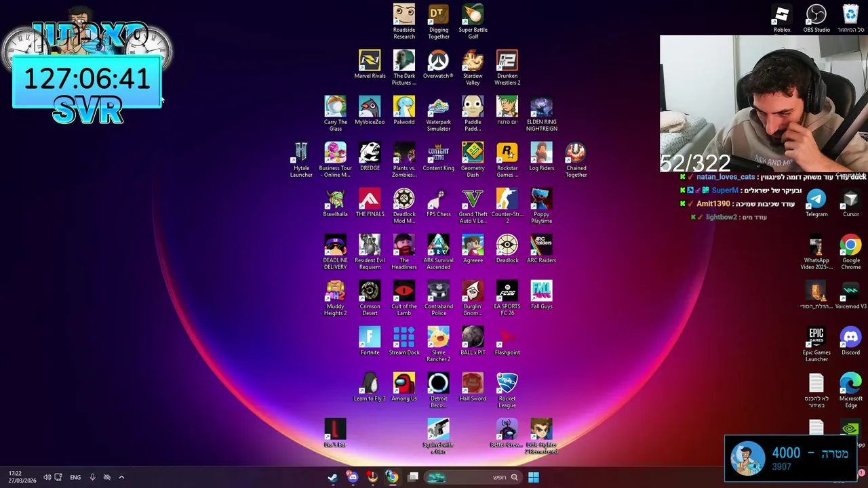Click the Windows Start button on the taskbar
This screenshot has height=488, width=868.
click(x=534, y=477)
